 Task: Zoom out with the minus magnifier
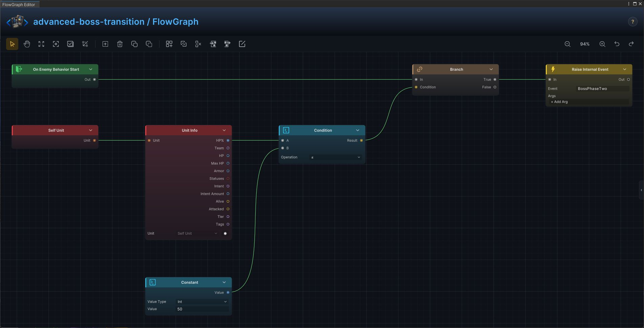coord(567,44)
